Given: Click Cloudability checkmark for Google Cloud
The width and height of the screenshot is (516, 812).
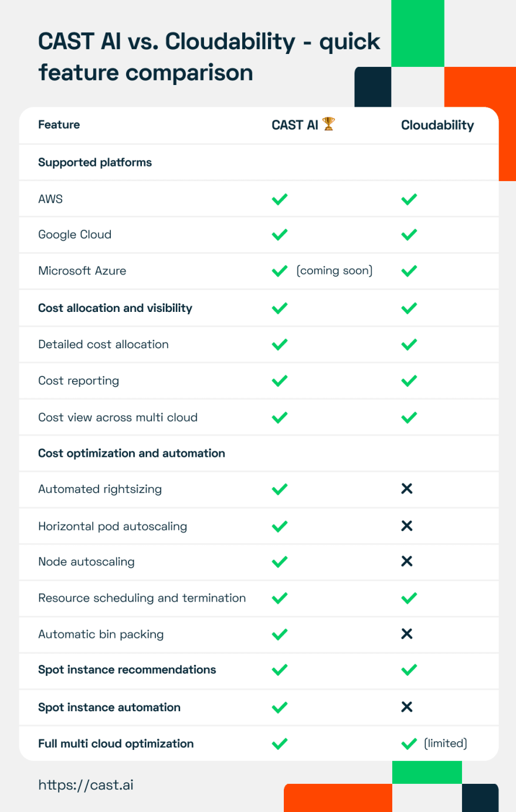Looking at the screenshot, I should [409, 235].
